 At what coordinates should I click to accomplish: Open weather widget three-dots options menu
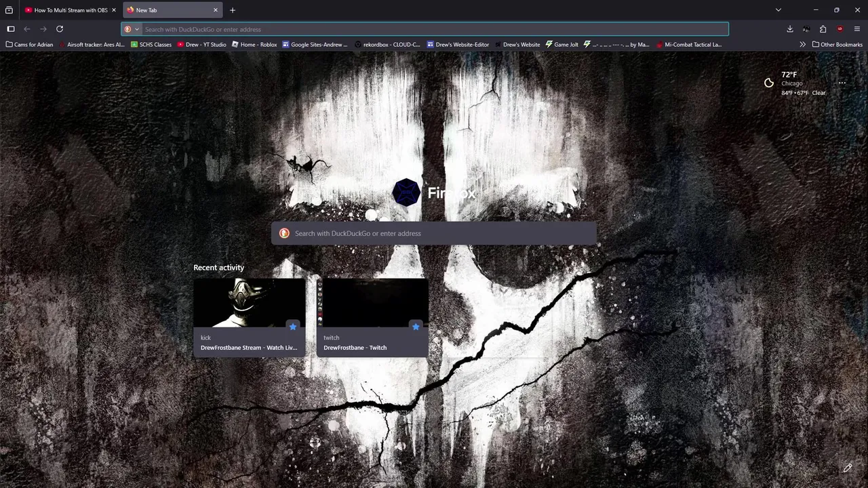pyautogui.click(x=842, y=83)
